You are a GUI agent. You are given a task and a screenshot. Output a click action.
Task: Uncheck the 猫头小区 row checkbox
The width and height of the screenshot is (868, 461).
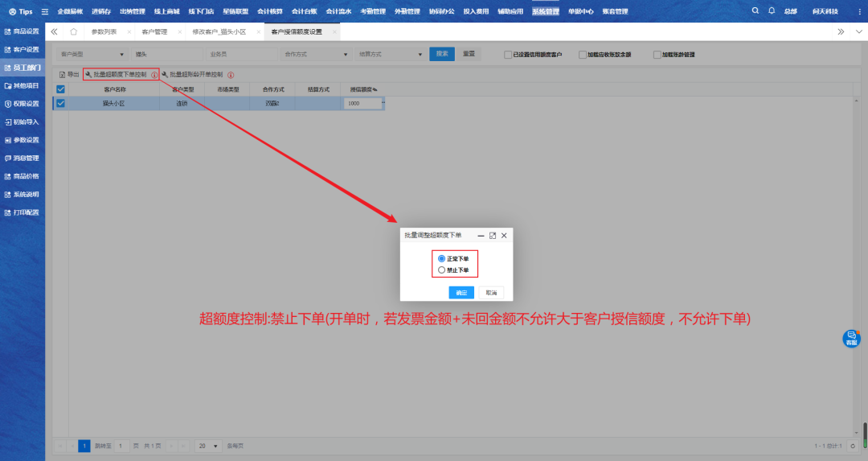point(60,103)
